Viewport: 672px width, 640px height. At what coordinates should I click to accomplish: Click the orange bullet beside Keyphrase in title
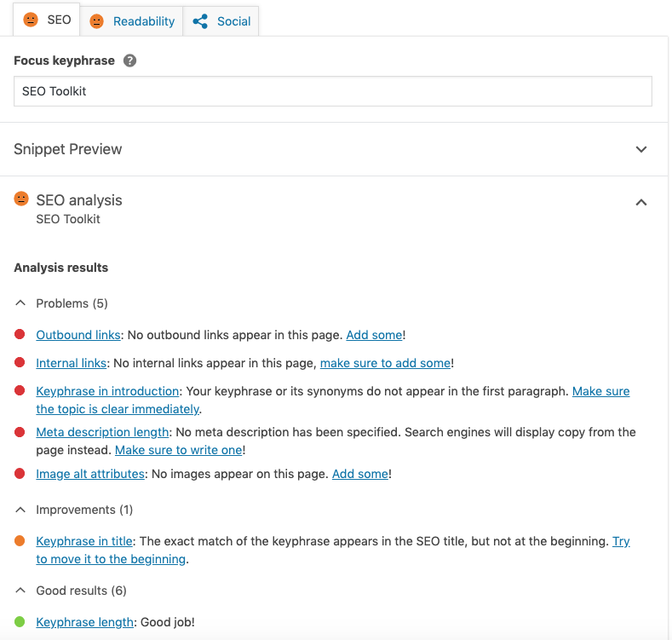[x=20, y=540]
